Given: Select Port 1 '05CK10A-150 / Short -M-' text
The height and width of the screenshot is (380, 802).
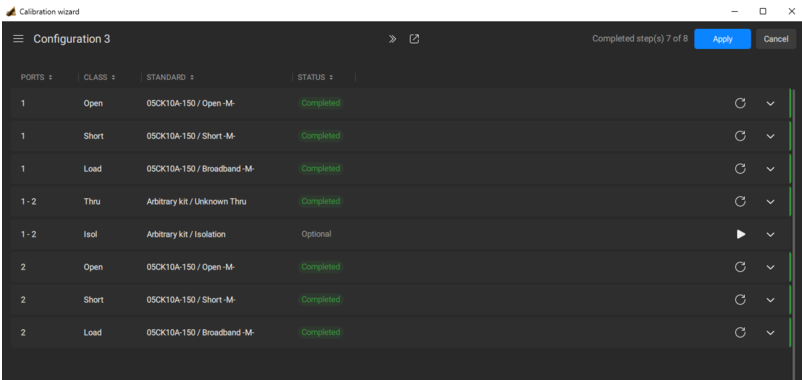Looking at the screenshot, I should coord(191,136).
